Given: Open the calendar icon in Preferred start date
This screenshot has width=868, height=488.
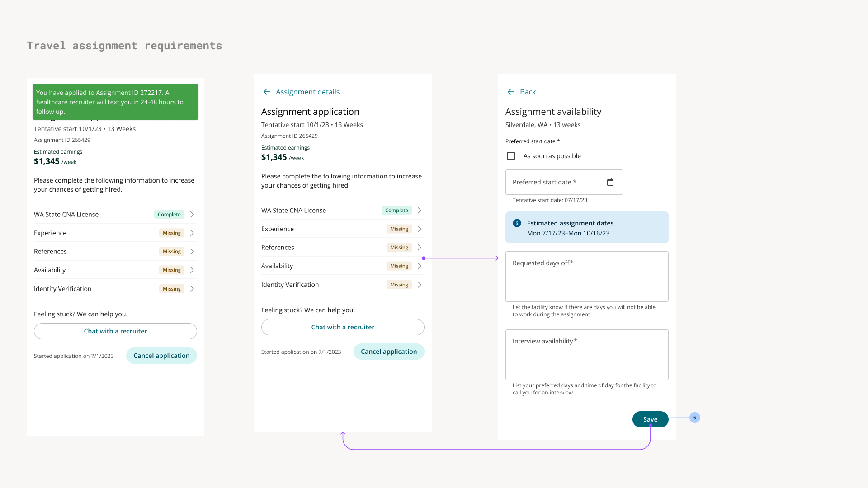Looking at the screenshot, I should 610,182.
